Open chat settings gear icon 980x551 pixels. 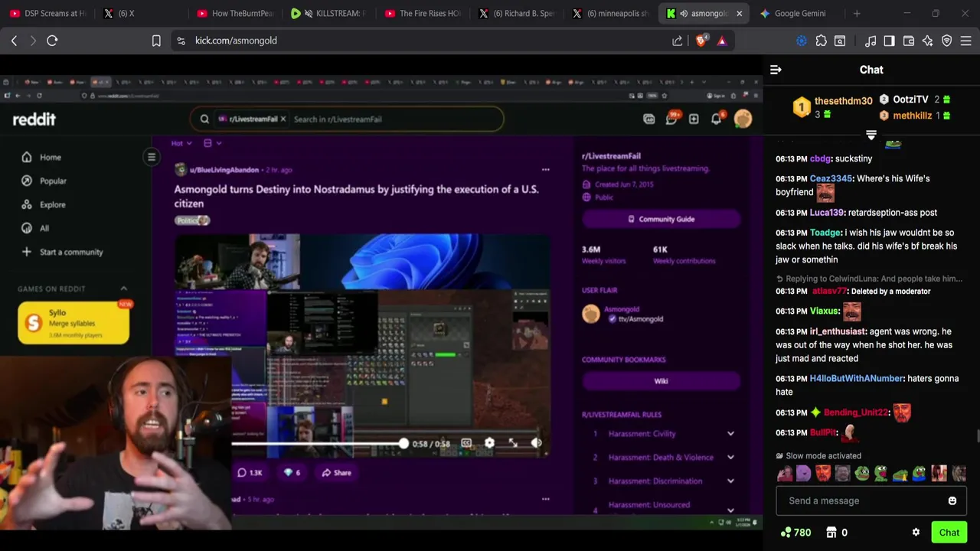(x=916, y=533)
